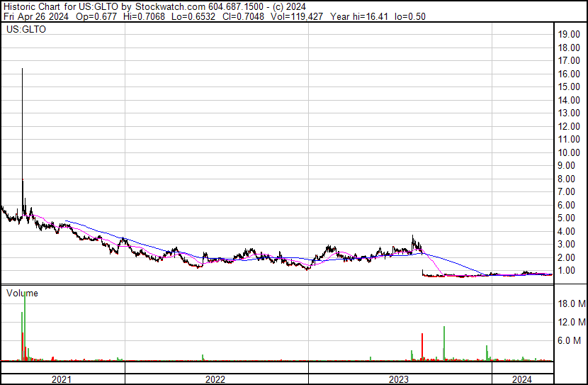Click the Stockwatch.com name in chart title
The height and width of the screenshot is (385, 588).
pyautogui.click(x=170, y=7)
